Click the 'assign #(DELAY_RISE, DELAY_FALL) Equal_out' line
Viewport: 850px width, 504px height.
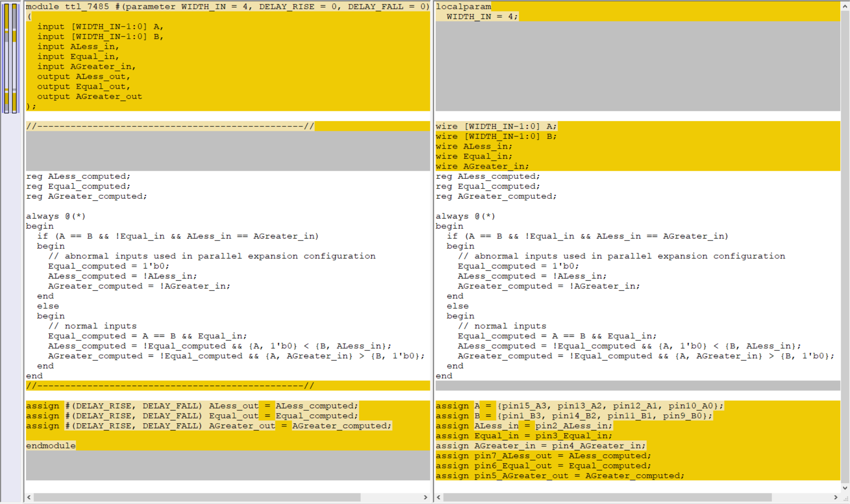192,416
